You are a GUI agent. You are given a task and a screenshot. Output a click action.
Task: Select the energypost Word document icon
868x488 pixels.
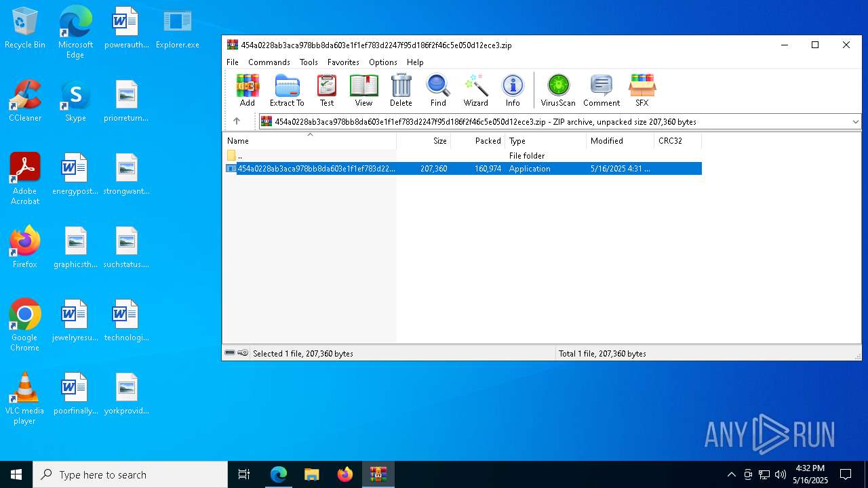click(75, 174)
